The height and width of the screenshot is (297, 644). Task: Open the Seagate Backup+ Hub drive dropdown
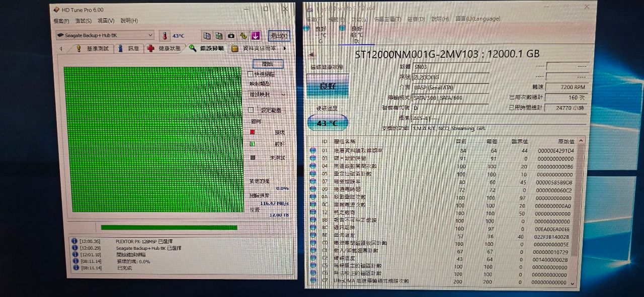coord(105,35)
